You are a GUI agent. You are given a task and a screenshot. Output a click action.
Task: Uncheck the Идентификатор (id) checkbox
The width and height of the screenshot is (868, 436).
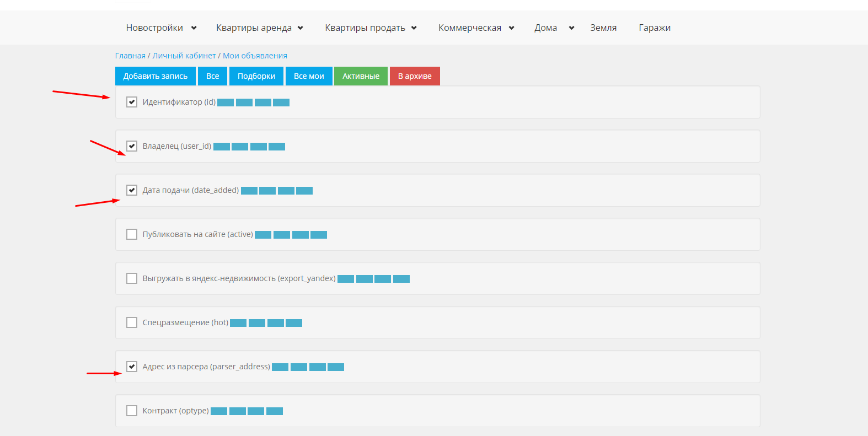[132, 102]
